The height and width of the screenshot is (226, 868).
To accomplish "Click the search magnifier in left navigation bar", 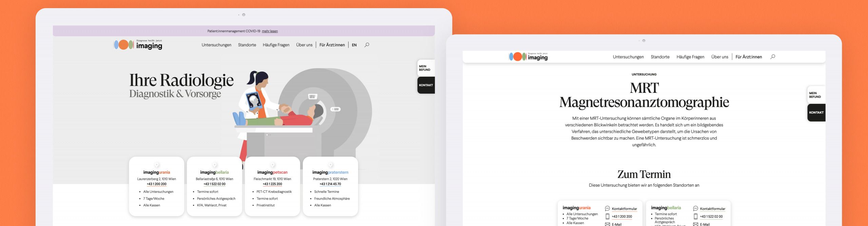I will [367, 45].
